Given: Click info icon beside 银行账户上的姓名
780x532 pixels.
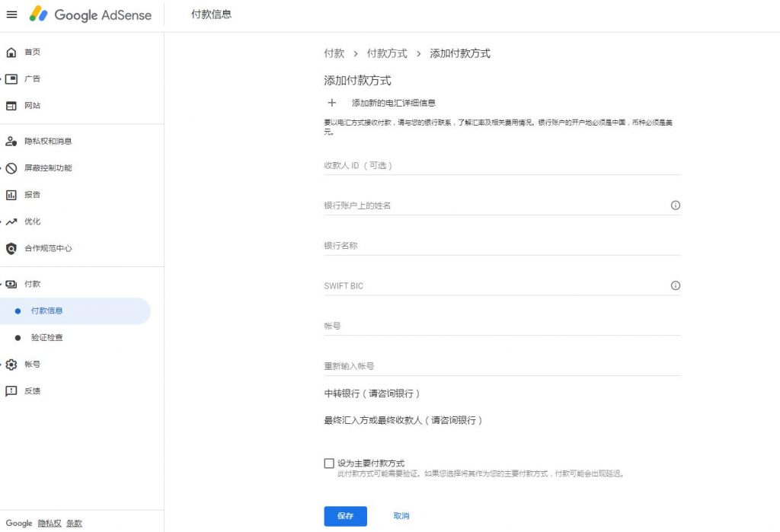Looking at the screenshot, I should point(675,205).
